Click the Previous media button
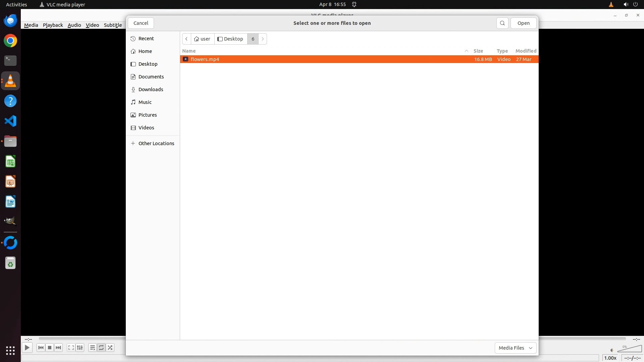644x362 pixels. (41, 348)
